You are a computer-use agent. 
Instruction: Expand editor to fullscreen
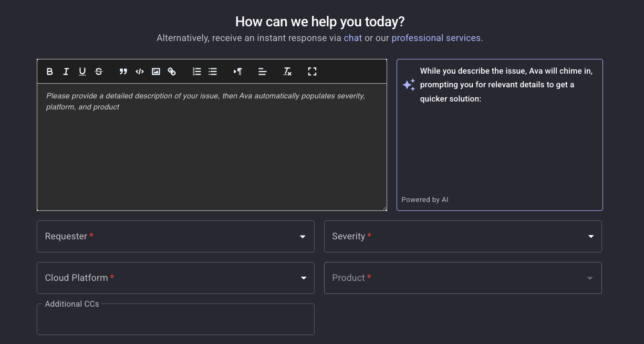pyautogui.click(x=312, y=72)
